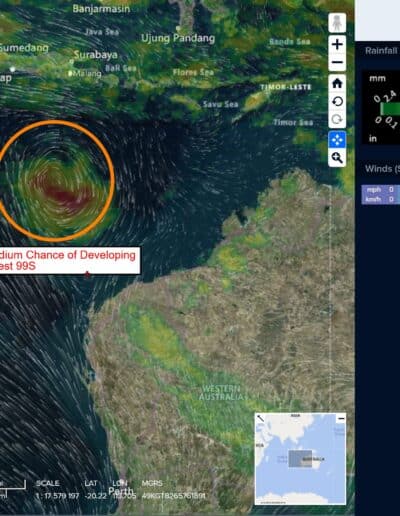Open the Invest 99S developing label
Image resolution: width=400 pixels, height=516 pixels.
coord(68,260)
